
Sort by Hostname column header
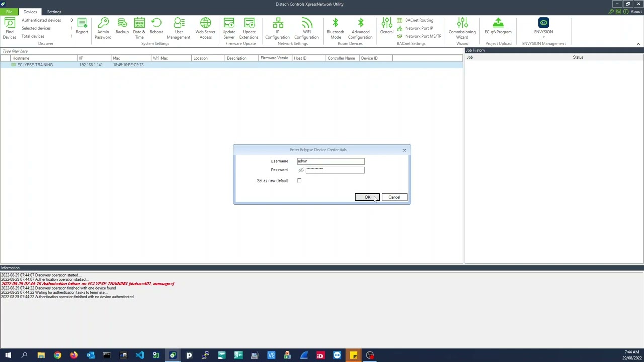click(x=44, y=58)
